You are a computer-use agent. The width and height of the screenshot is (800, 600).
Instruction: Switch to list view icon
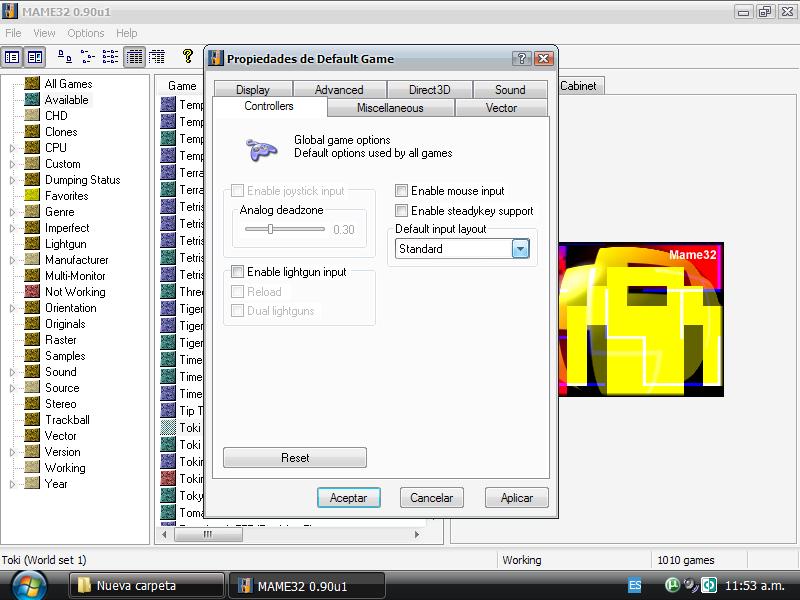110,57
